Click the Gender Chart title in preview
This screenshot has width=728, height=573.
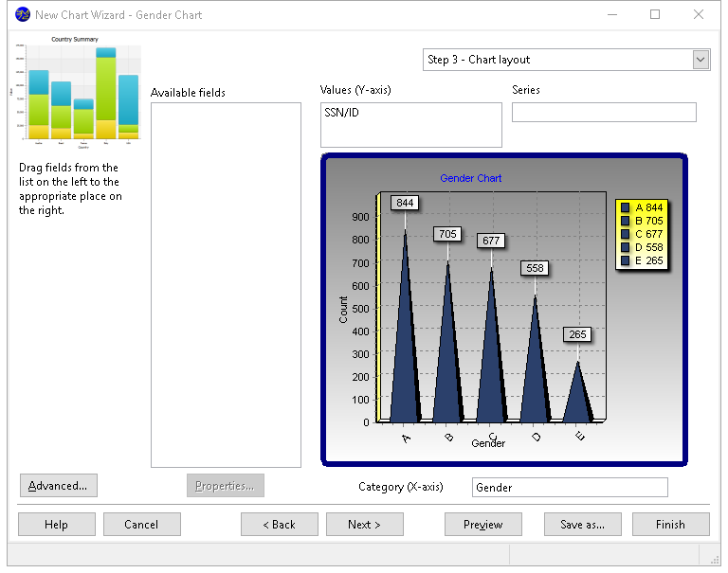[x=471, y=178]
